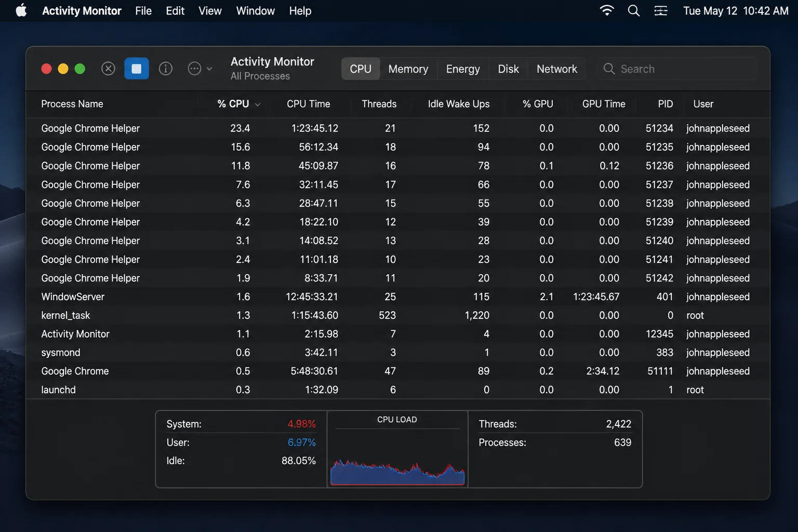Open the Window menu
The height and width of the screenshot is (532, 798).
255,10
